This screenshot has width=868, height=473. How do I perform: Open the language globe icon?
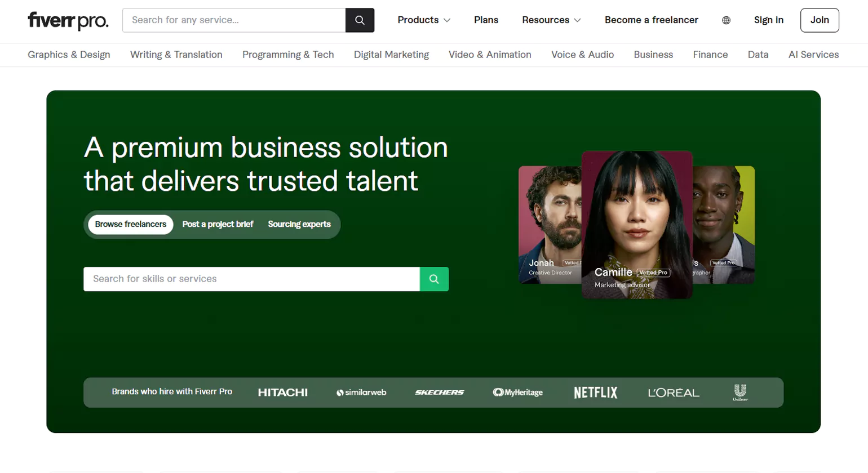[x=726, y=20]
